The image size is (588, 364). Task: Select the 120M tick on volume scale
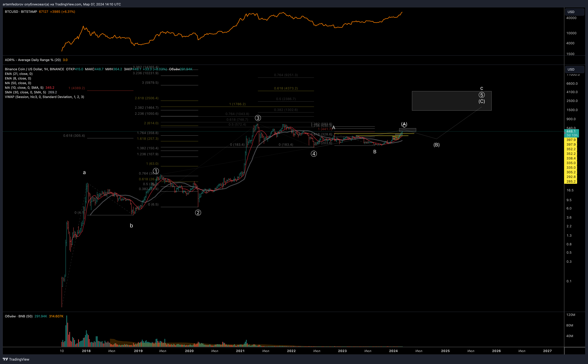pyautogui.click(x=571, y=315)
